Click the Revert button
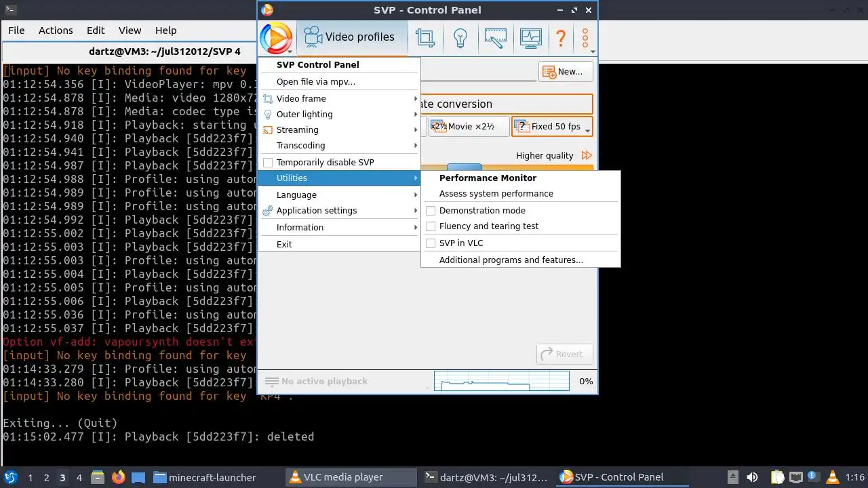Viewport: 868px width, 488px height. point(564,354)
